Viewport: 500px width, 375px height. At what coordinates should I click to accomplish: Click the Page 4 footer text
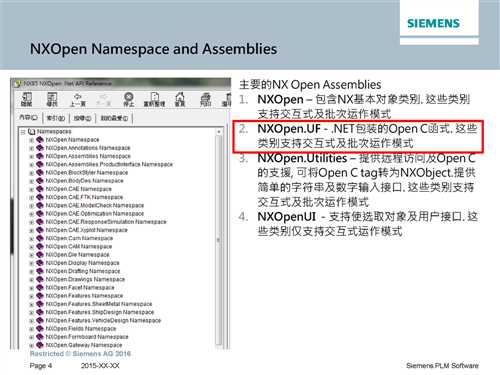coord(41,366)
